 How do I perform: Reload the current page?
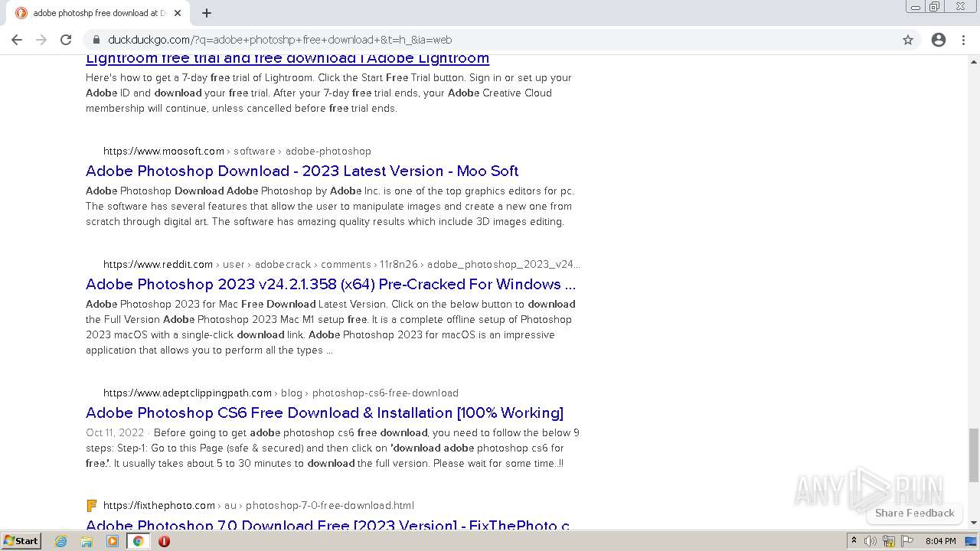coord(66,40)
